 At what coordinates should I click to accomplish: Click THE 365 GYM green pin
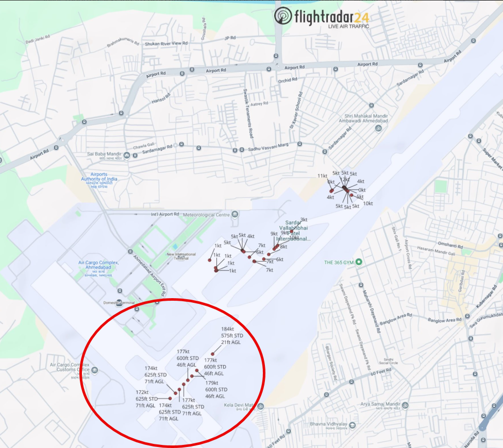[359, 262]
